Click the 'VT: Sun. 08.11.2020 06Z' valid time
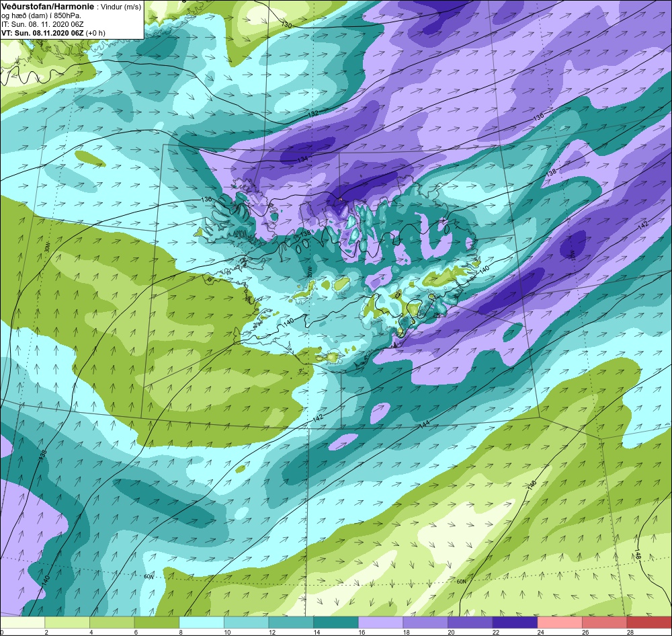Screen dimensions: 672x636 (x=43, y=33)
